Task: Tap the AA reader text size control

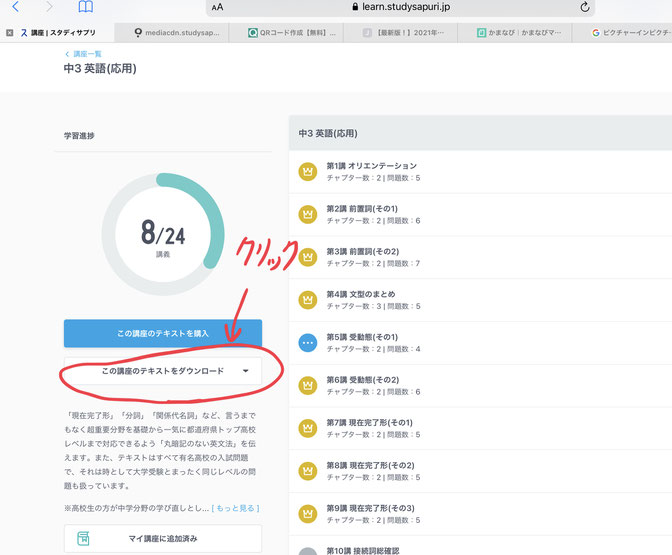Action: point(217,7)
